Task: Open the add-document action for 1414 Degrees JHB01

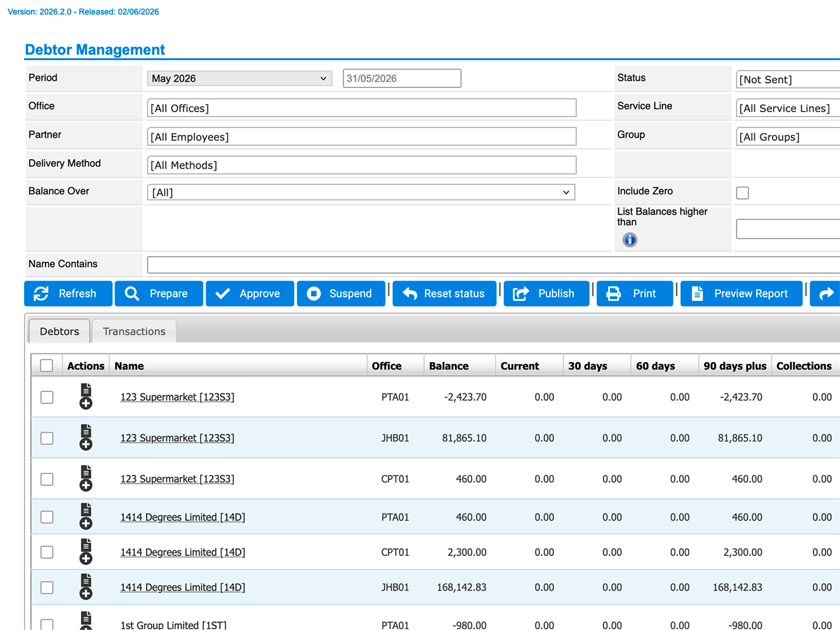Action: click(86, 587)
